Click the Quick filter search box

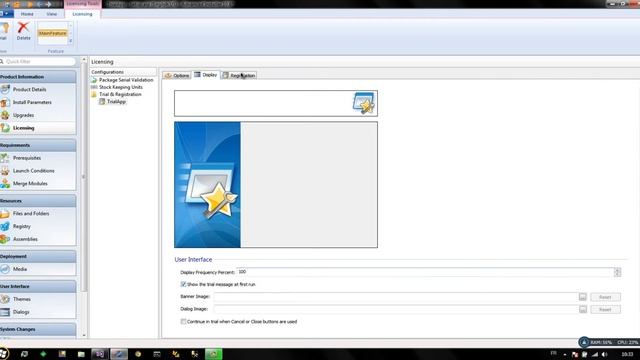pos(38,61)
